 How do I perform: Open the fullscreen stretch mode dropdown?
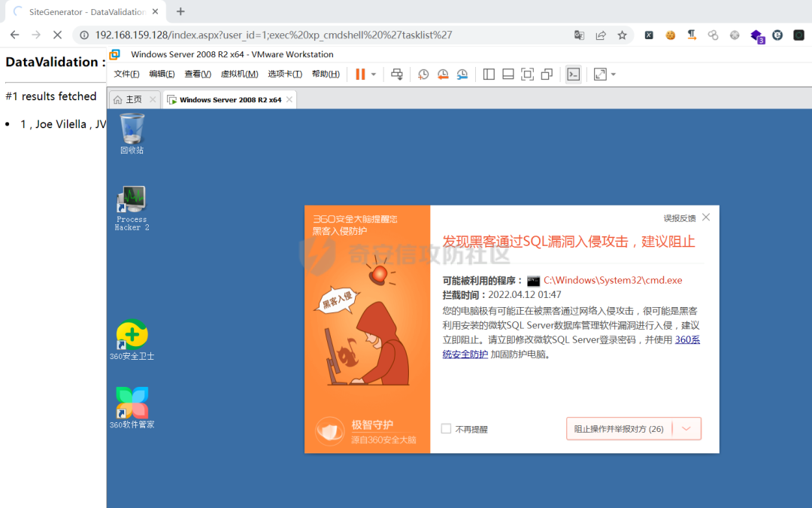(611, 74)
